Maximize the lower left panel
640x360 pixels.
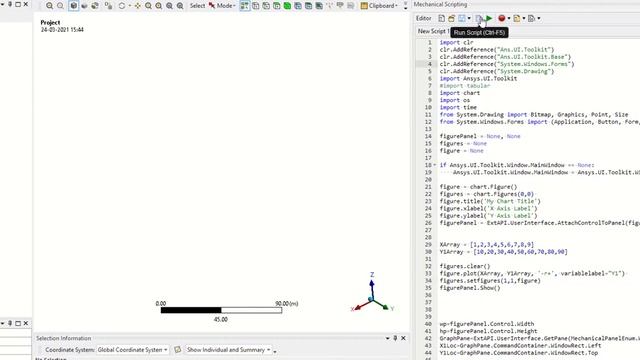tap(18, 323)
